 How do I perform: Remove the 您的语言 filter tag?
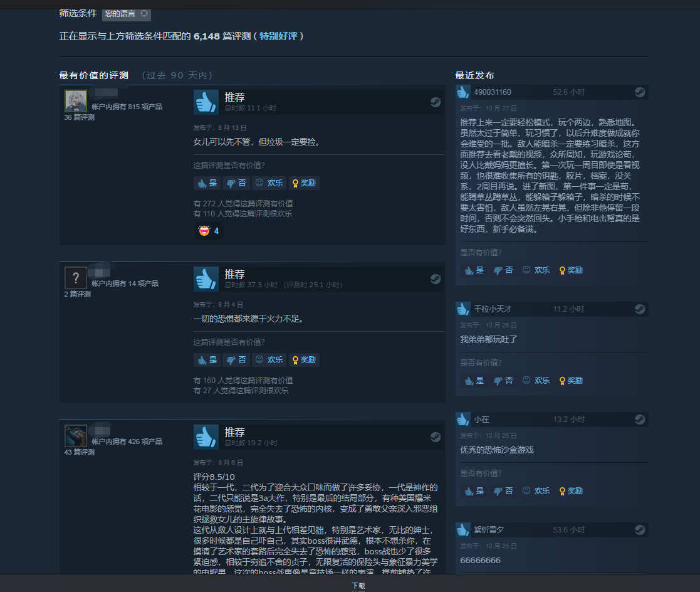[144, 13]
